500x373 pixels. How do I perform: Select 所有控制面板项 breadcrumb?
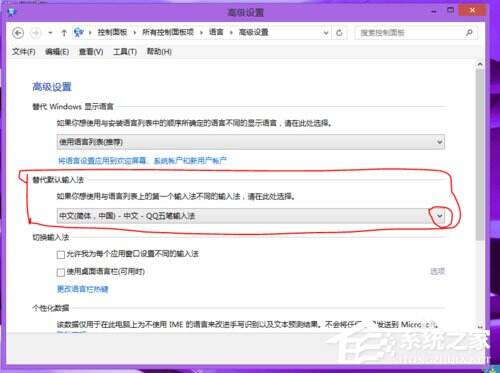(x=168, y=32)
